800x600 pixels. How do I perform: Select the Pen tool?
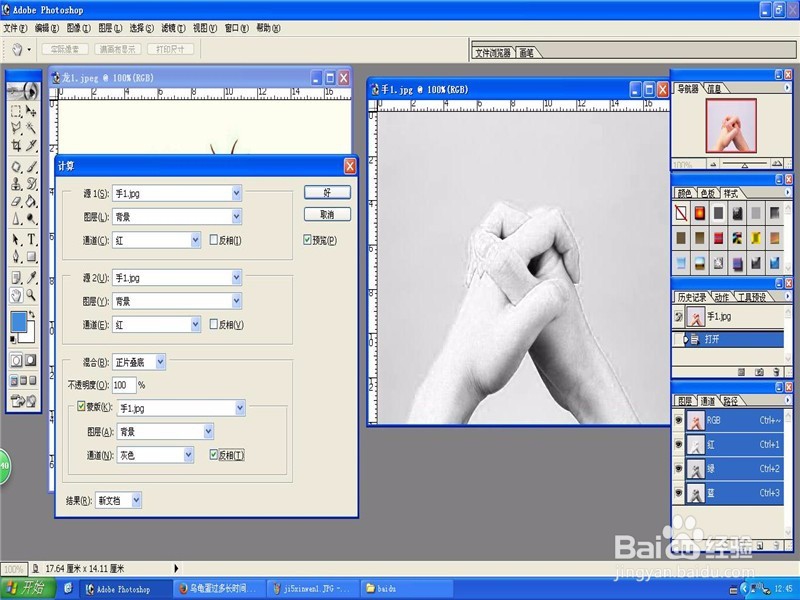[16, 256]
